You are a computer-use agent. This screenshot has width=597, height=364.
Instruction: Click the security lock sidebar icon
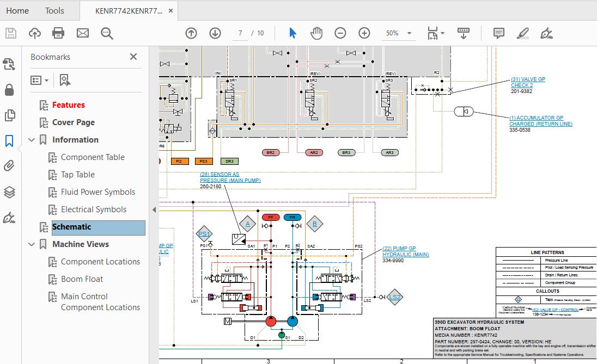coord(9,90)
